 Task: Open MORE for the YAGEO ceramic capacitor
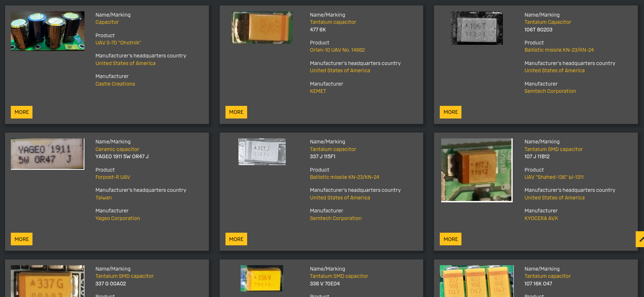tap(22, 239)
